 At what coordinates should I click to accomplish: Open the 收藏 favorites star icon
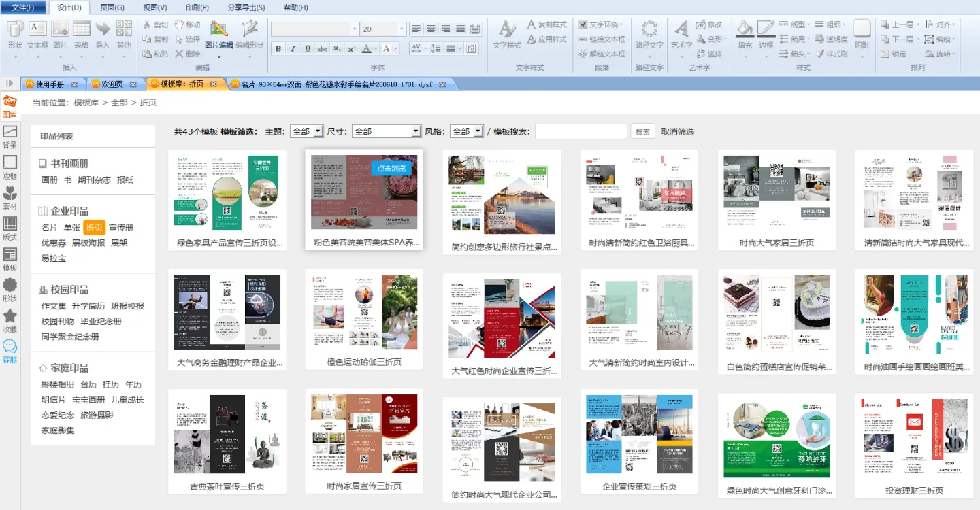pos(10,320)
